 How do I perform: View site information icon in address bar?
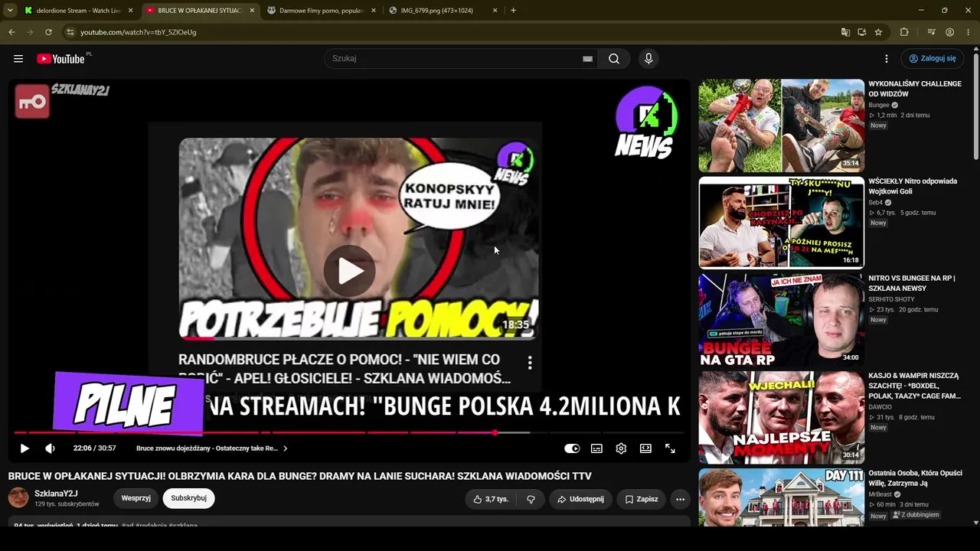(70, 32)
